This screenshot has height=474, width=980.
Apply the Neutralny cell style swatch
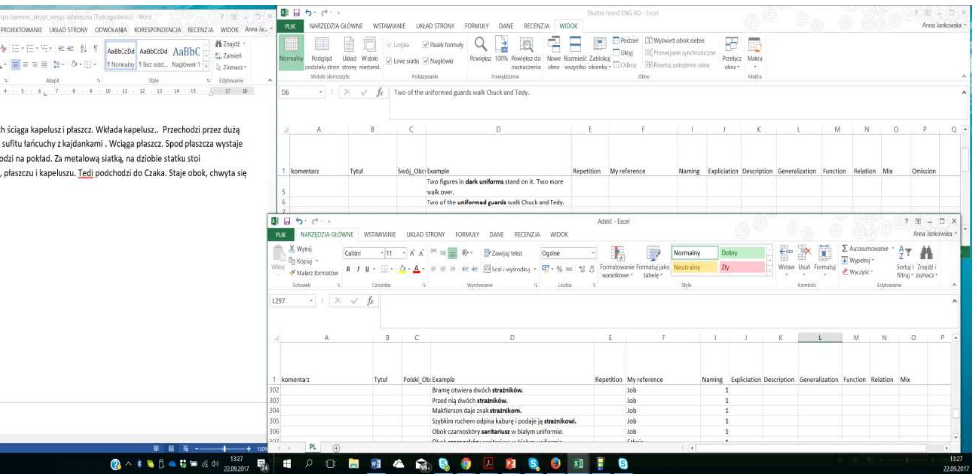[x=693, y=267]
